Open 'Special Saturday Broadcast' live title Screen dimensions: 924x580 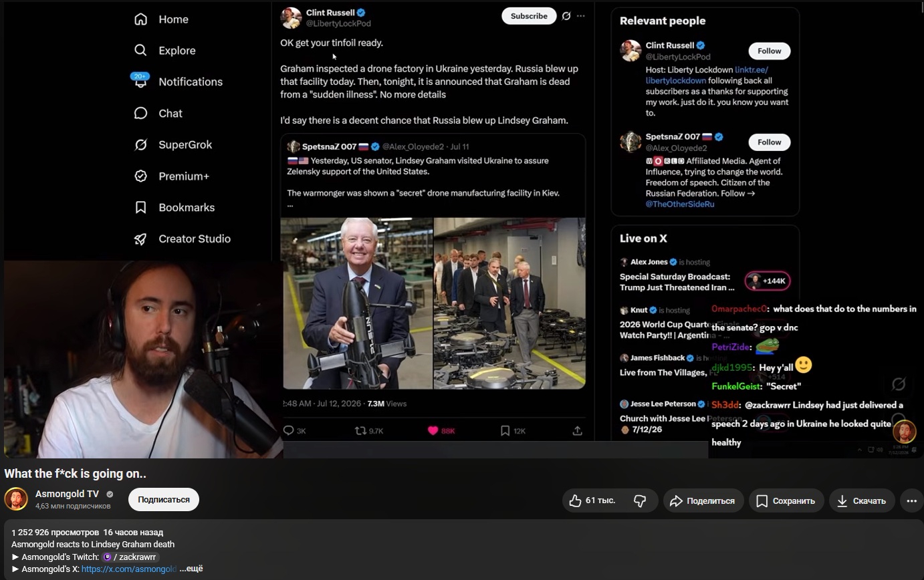coord(677,282)
